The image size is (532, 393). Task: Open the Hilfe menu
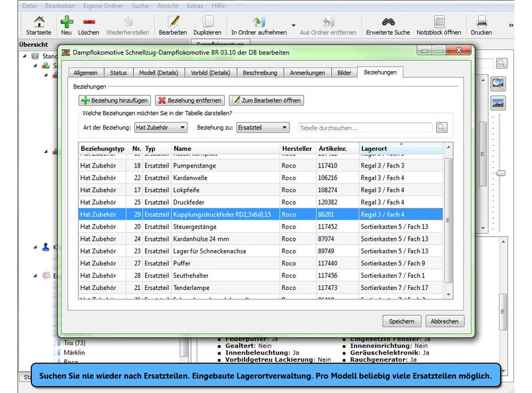tap(218, 6)
